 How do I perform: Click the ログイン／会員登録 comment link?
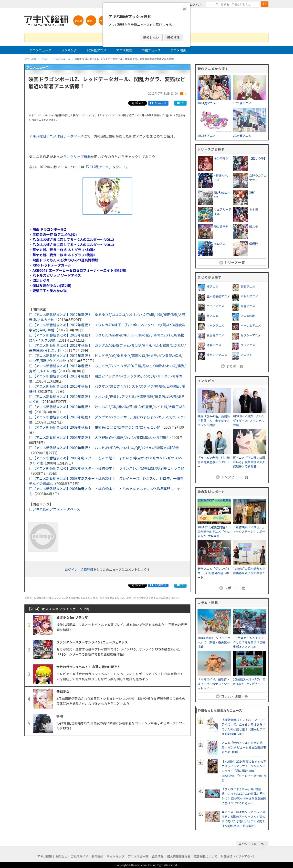79,570
